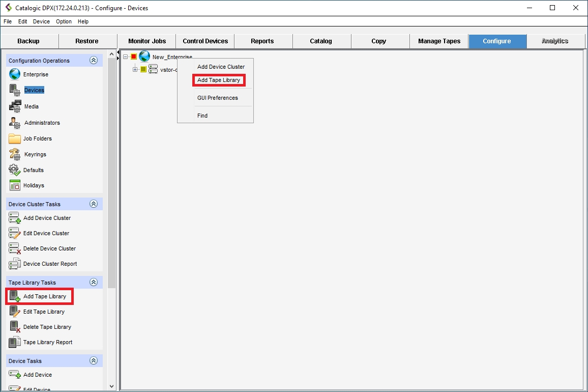Click the Device Cluster Report link
Image resolution: width=588 pixels, height=392 pixels.
[x=50, y=264]
